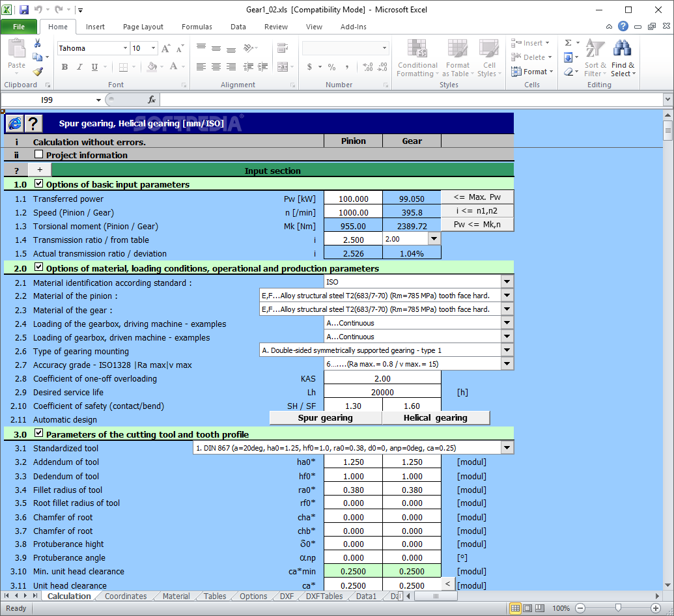Click Conditional Formatting button
The image size is (674, 616).
(417, 57)
